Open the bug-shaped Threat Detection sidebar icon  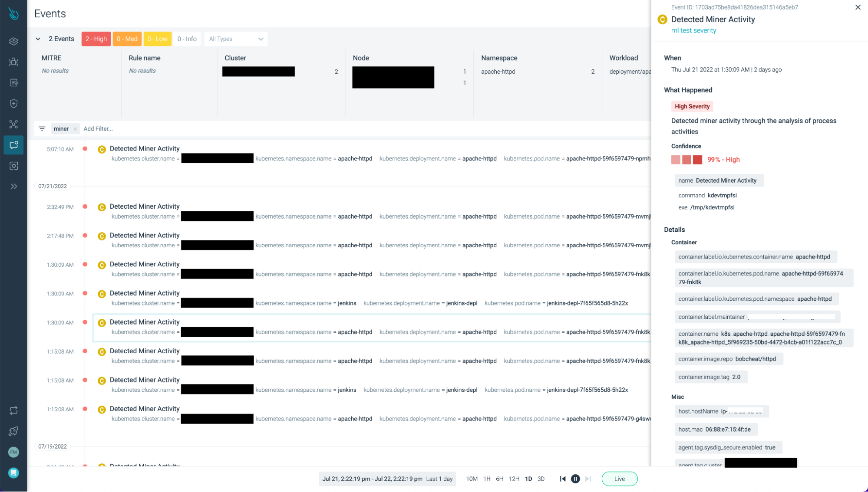(x=13, y=62)
